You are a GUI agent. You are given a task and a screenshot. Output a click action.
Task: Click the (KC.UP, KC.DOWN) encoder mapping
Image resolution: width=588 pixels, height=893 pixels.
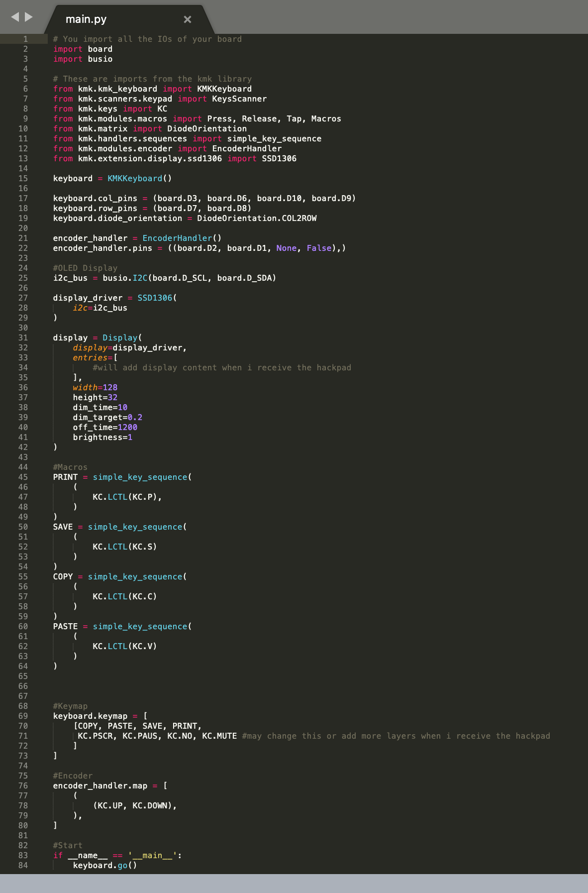134,805
